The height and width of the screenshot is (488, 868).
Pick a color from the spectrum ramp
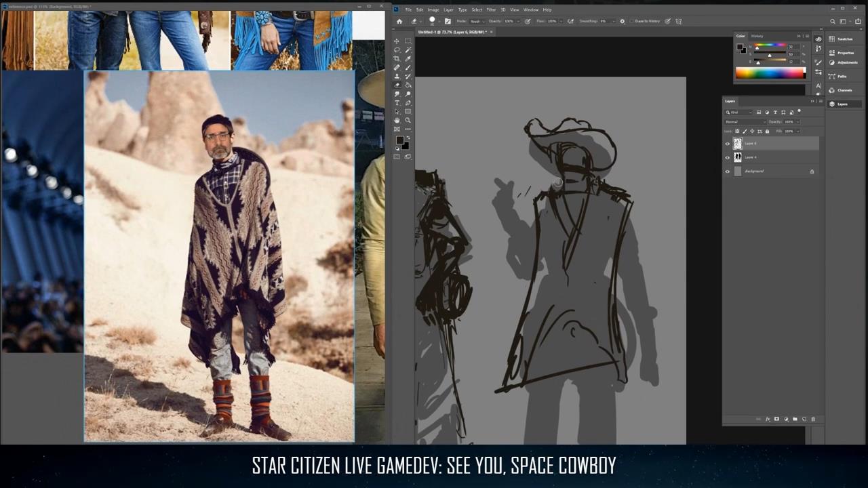pos(770,73)
